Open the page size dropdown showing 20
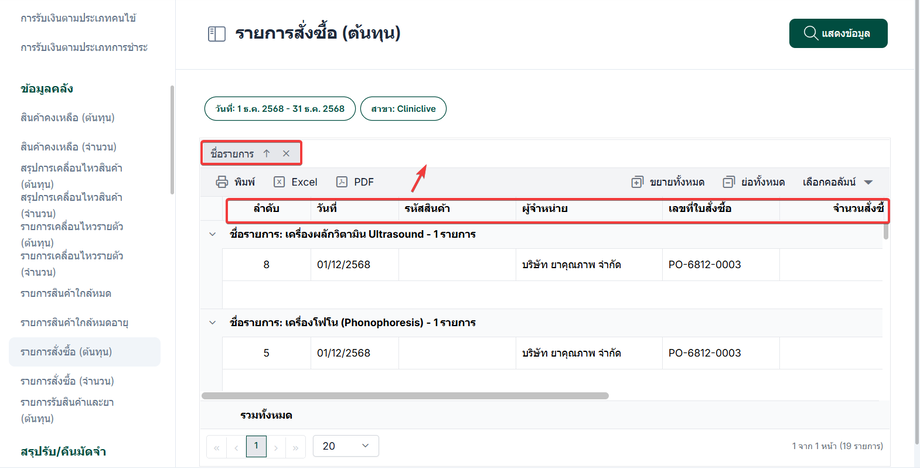 pos(346,446)
